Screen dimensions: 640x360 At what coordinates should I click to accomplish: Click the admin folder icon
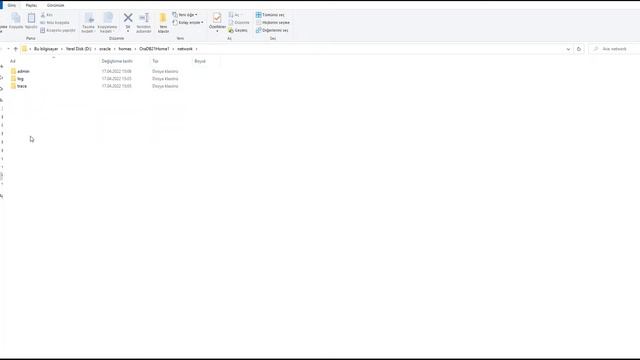pyautogui.click(x=13, y=71)
